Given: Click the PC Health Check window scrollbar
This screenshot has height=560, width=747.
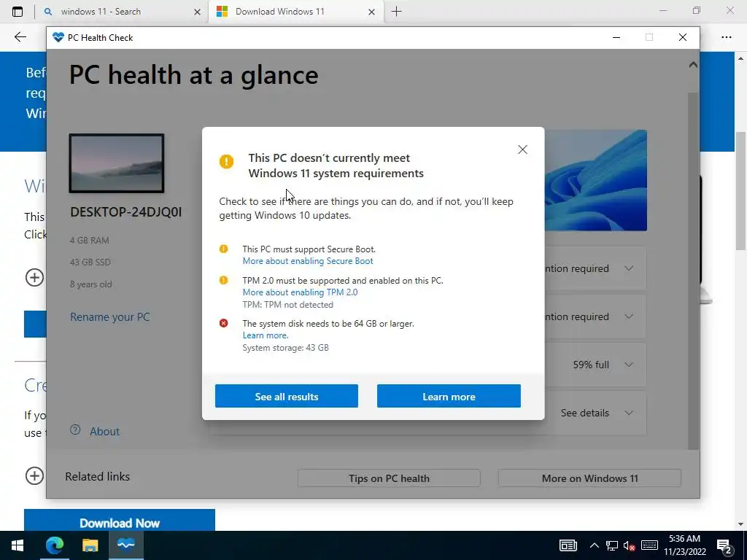Looking at the screenshot, I should (693, 271).
